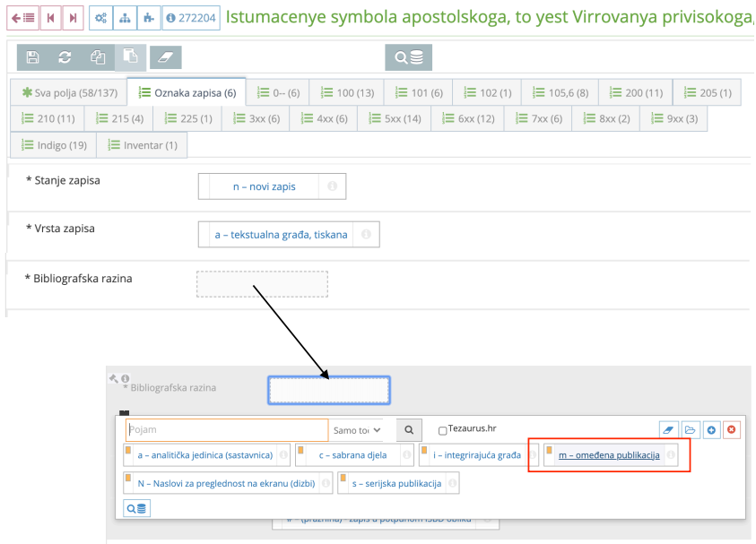Jump to first record with navigation icon

coord(49,17)
